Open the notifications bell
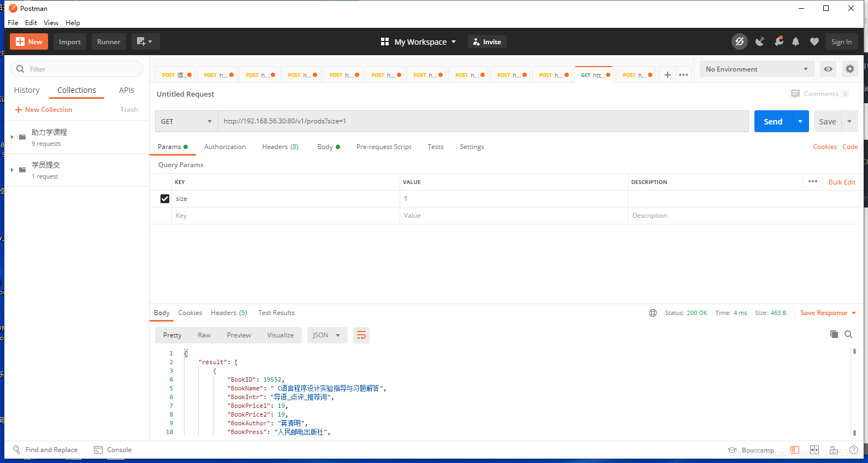 pos(796,41)
